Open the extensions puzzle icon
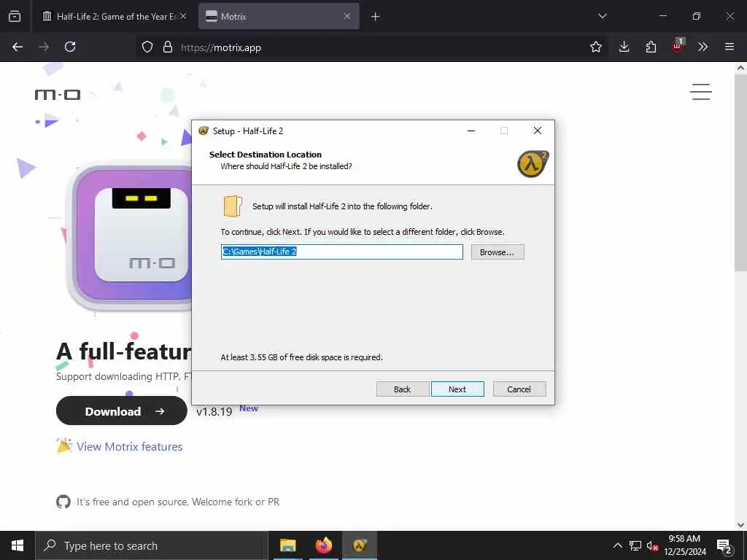This screenshot has width=747, height=560. click(x=651, y=47)
